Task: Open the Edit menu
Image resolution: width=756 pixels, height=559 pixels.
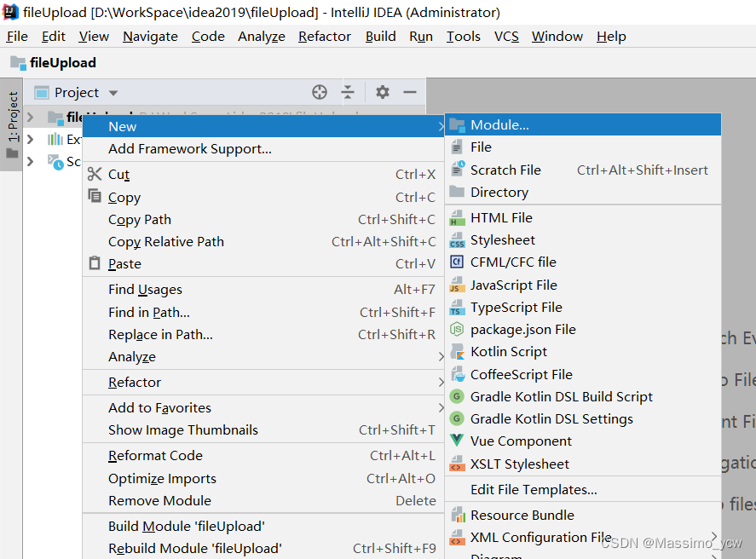Action: point(54,37)
